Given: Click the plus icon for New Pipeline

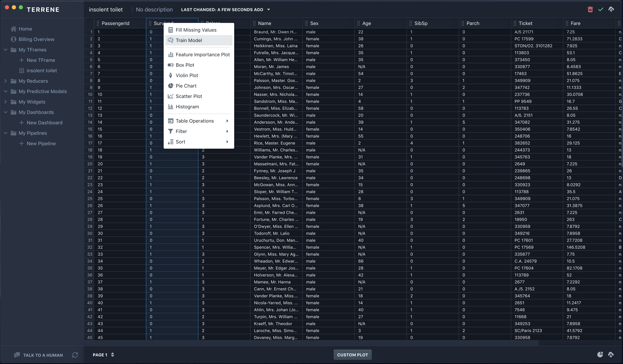Looking at the screenshot, I should [x=22, y=144].
